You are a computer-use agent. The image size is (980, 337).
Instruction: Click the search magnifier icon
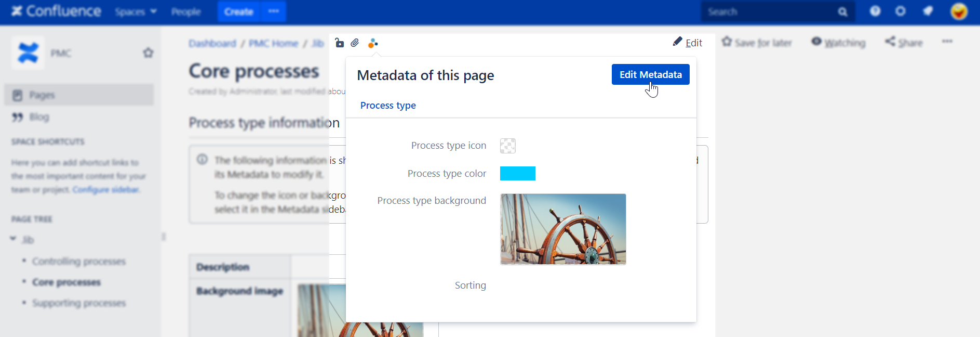tap(842, 12)
